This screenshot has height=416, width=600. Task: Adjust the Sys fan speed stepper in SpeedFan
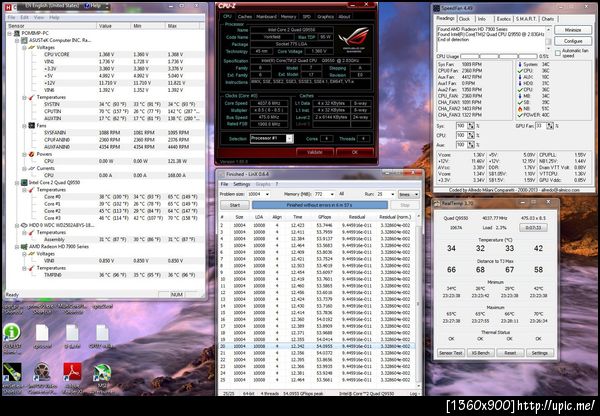coord(471,126)
